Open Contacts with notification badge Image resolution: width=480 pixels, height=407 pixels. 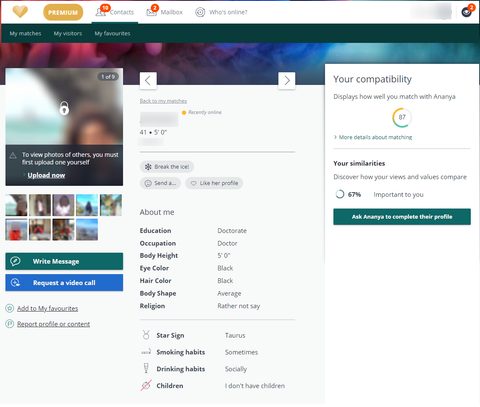tap(115, 12)
